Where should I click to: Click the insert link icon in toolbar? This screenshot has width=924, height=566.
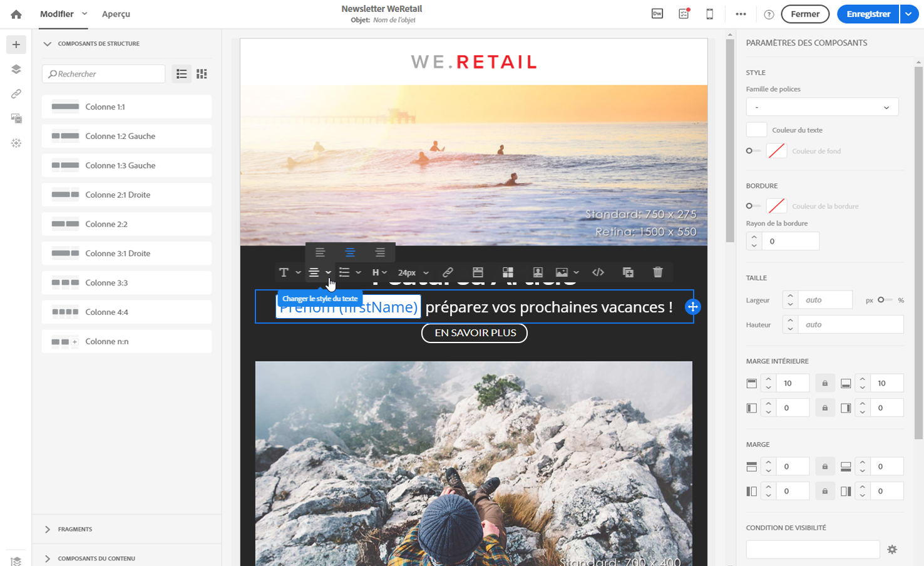[448, 272]
